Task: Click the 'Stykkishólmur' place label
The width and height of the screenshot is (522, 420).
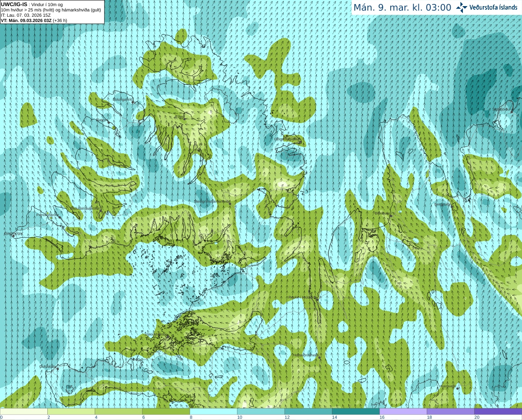Action: click(x=156, y=334)
